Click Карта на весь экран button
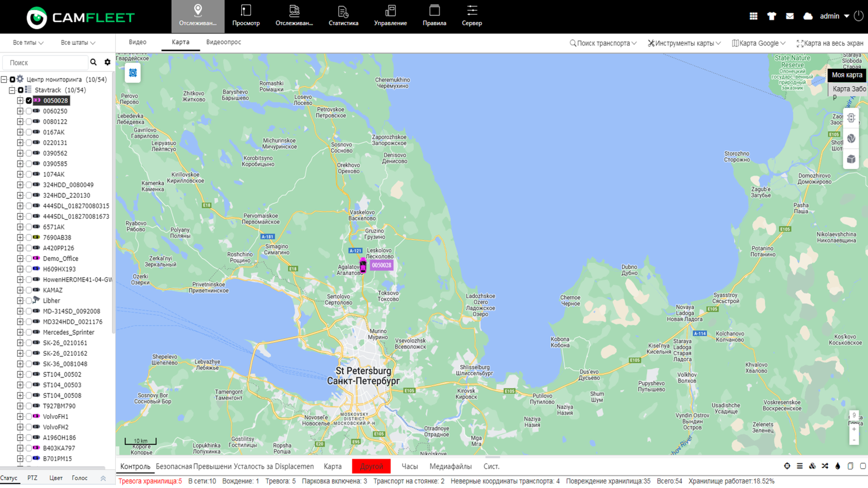This screenshot has height=488, width=868. pos(830,43)
